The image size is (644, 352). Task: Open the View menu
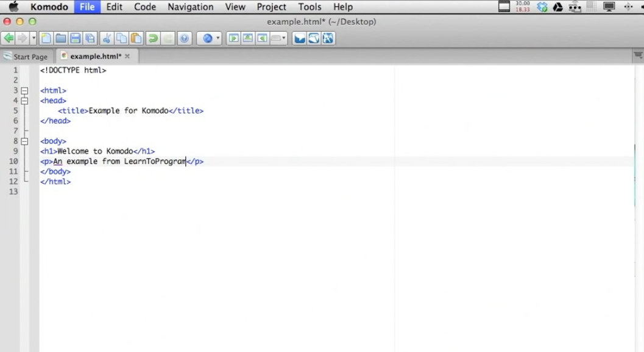pyautogui.click(x=235, y=7)
